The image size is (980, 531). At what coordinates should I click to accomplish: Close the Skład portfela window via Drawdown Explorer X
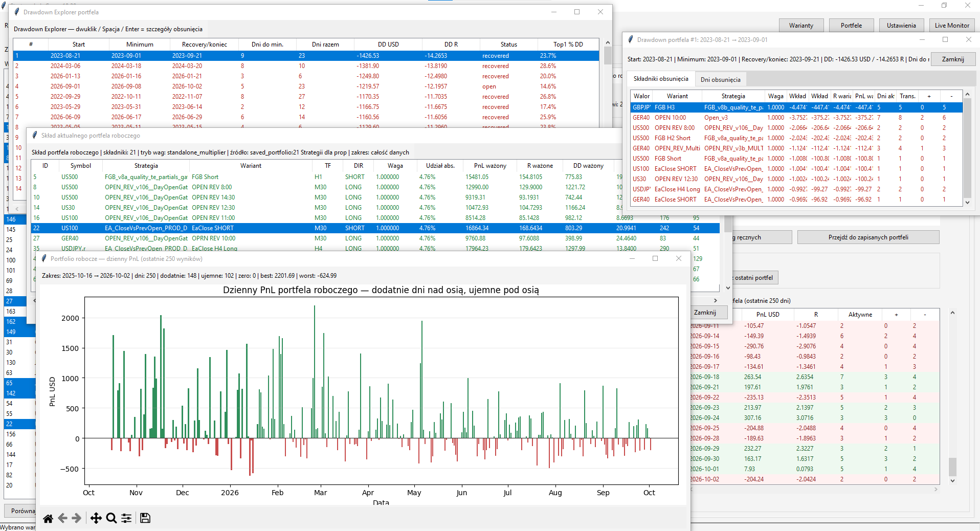(600, 12)
